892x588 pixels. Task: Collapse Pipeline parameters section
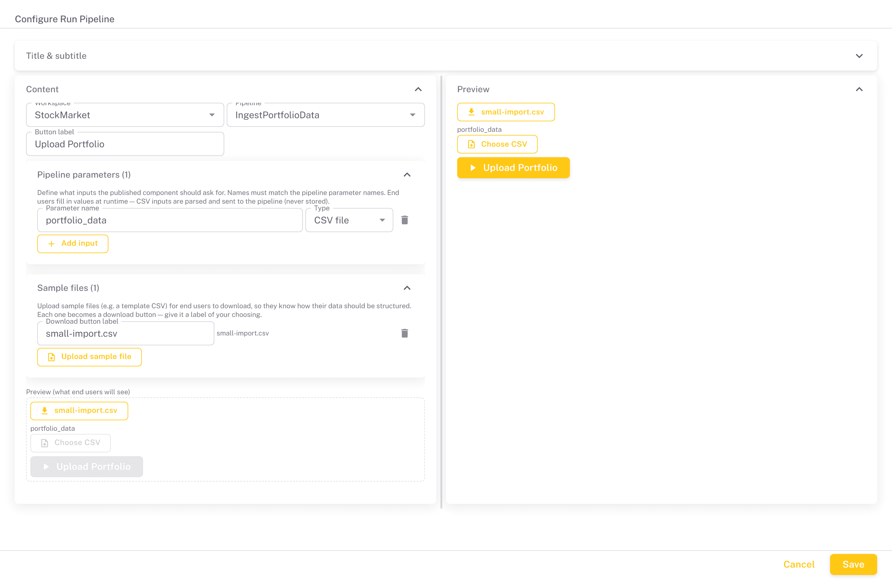(407, 175)
